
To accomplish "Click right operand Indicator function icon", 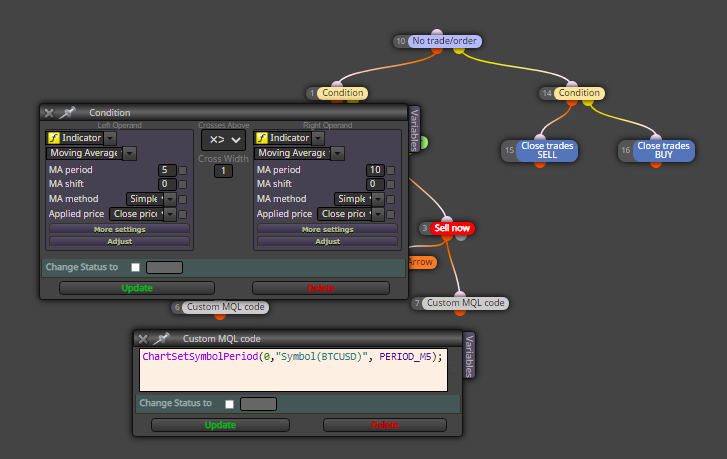I will tap(262, 138).
